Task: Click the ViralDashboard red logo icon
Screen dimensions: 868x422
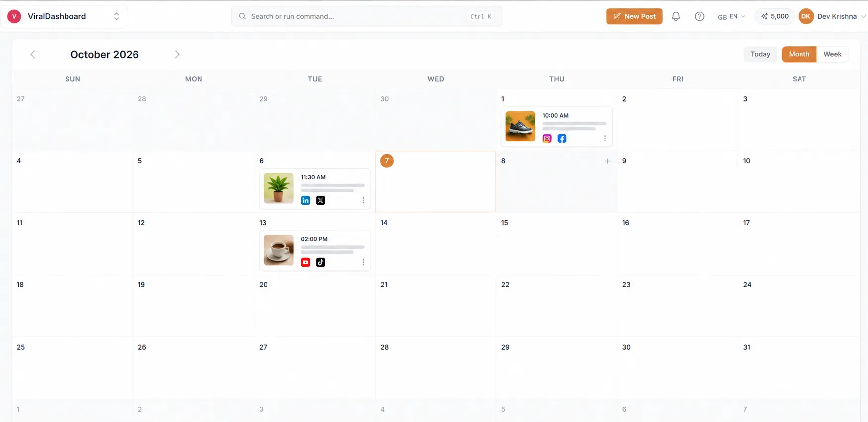Action: [14, 16]
